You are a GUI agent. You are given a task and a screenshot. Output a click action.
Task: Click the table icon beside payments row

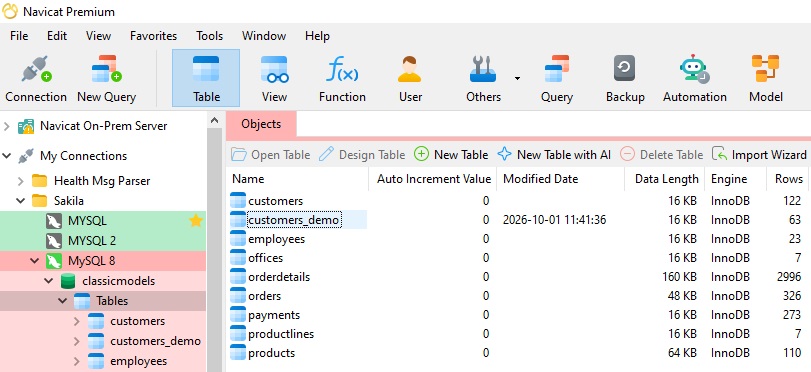click(x=238, y=315)
